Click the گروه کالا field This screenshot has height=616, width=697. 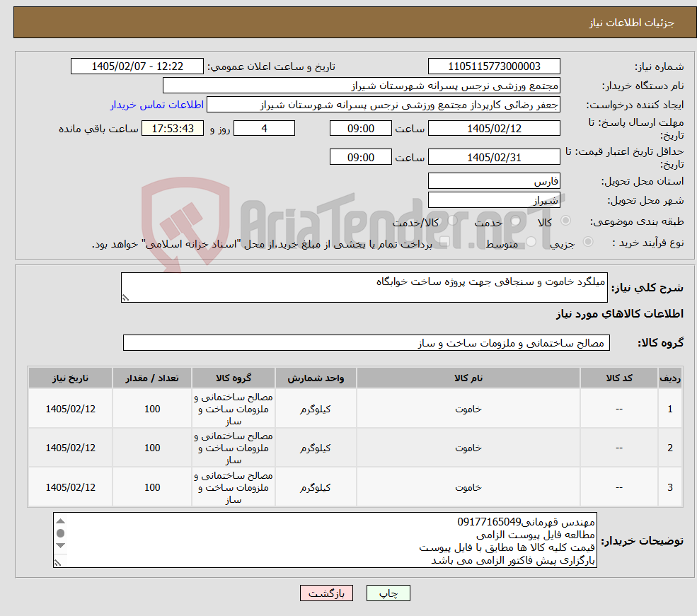tap(367, 343)
